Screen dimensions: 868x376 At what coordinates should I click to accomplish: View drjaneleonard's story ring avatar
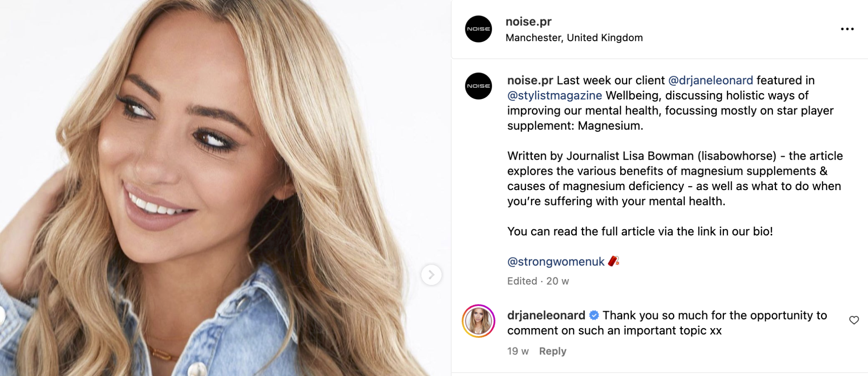pos(479,321)
